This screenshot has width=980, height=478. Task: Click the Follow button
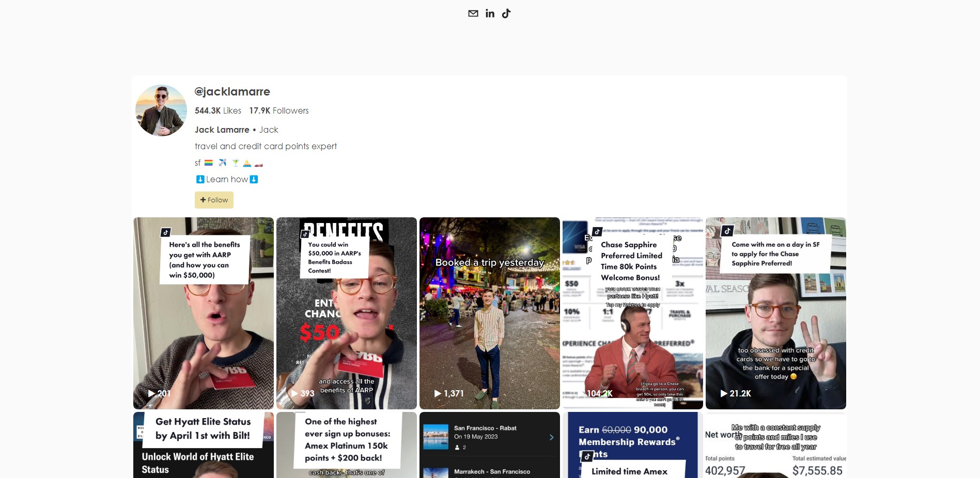(214, 200)
